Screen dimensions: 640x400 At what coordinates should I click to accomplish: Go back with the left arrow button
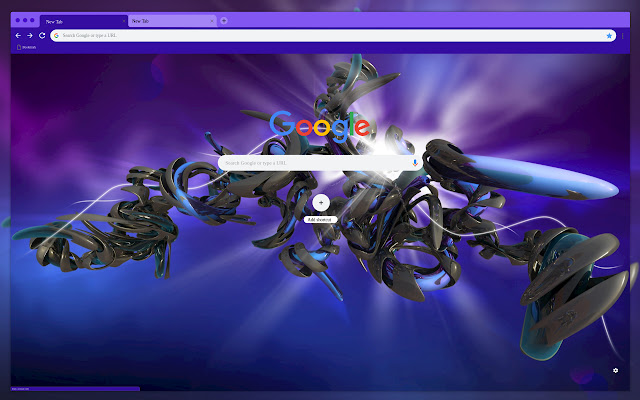pyautogui.click(x=18, y=36)
